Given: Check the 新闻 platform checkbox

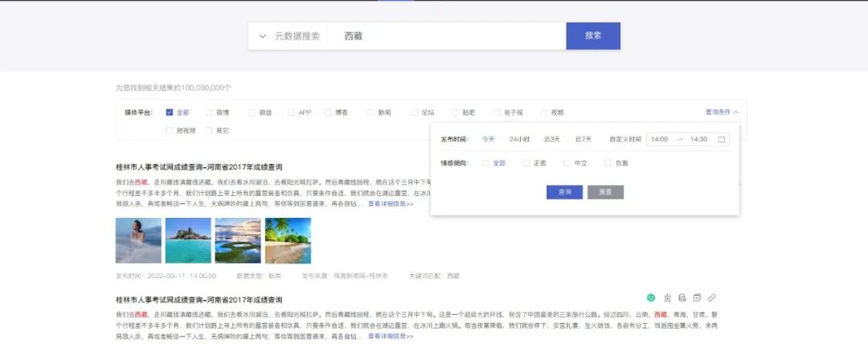Looking at the screenshot, I should click(x=371, y=113).
